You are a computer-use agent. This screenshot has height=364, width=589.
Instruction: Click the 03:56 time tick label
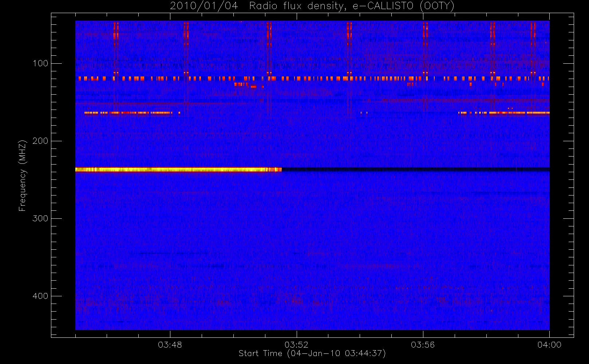(423, 345)
